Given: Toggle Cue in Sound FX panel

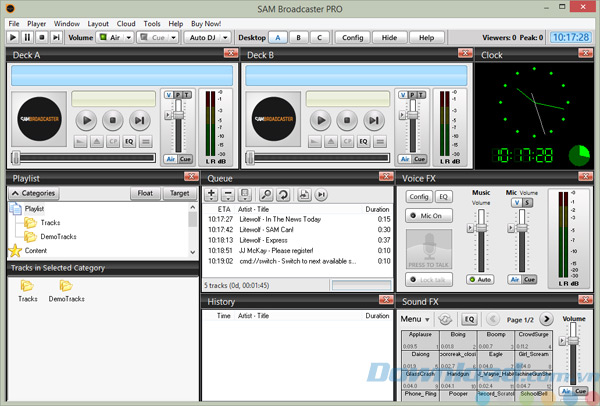Looking at the screenshot, I should pyautogui.click(x=580, y=391).
